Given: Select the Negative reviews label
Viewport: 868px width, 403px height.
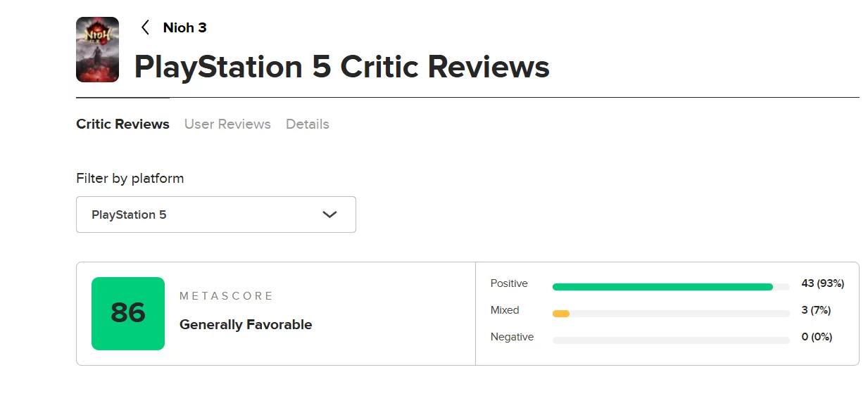Looking at the screenshot, I should 512,337.
